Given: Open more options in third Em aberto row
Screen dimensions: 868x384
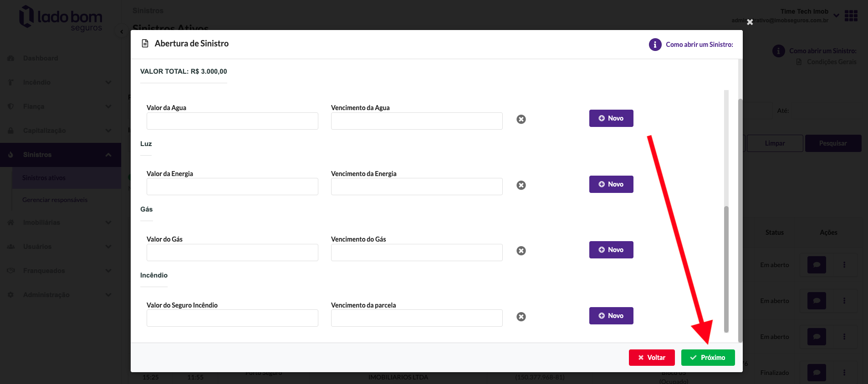Looking at the screenshot, I should tap(844, 337).
